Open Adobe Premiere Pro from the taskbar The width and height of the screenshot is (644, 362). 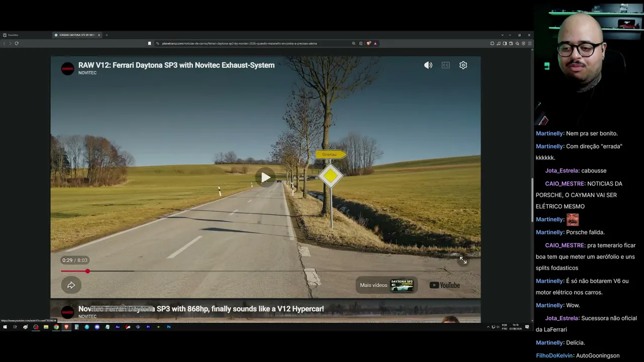click(x=148, y=327)
